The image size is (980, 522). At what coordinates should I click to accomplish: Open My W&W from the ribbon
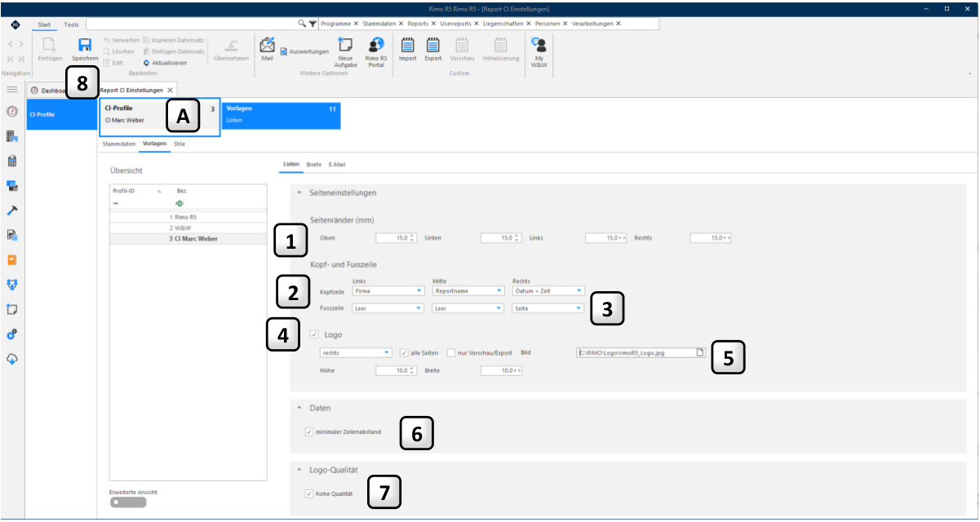tap(539, 51)
